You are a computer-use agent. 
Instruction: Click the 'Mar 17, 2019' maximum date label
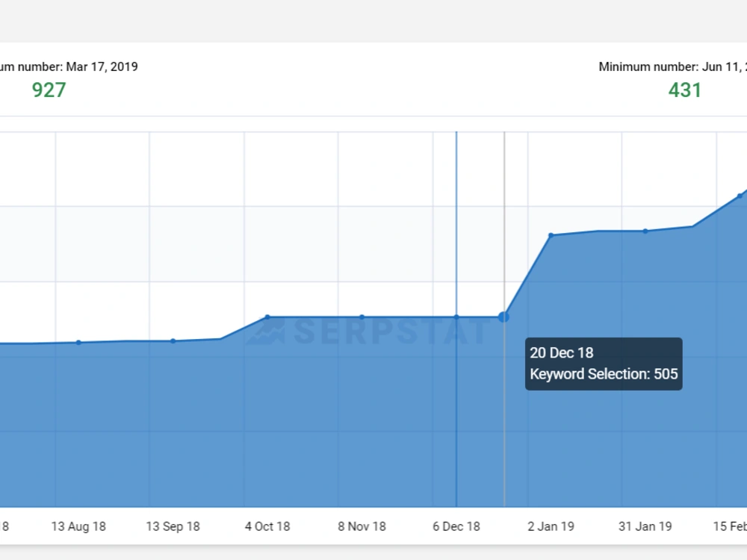coord(102,66)
